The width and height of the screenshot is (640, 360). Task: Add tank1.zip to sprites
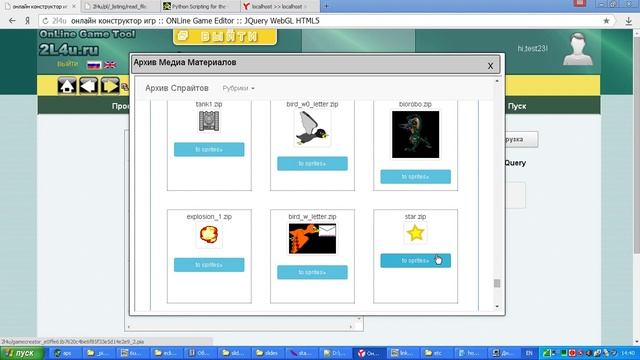tap(209, 149)
